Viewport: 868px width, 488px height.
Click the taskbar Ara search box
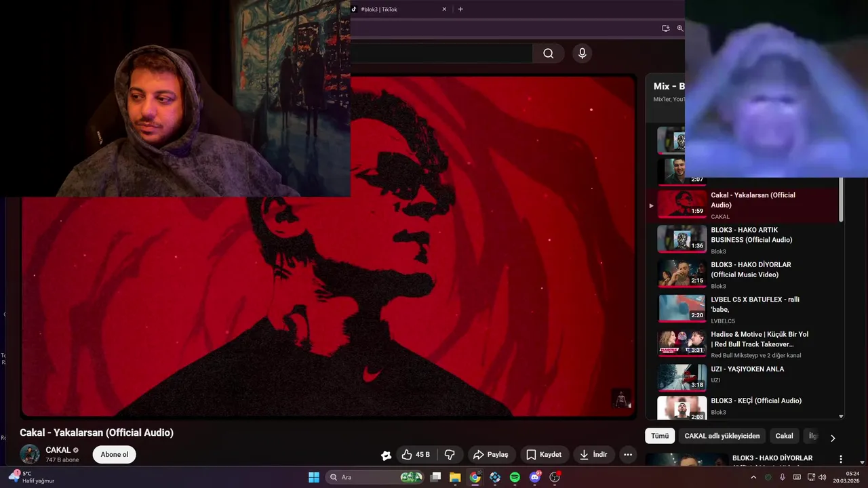[374, 477]
